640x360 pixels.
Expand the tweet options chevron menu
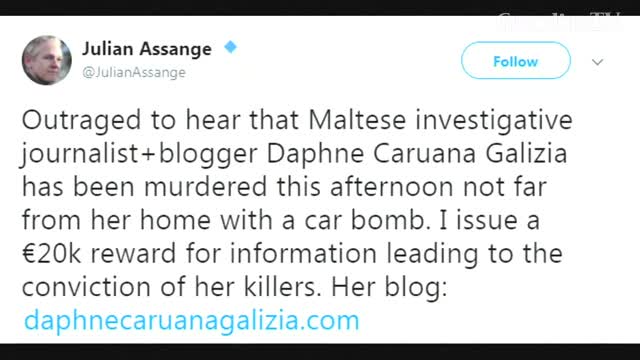pos(598,62)
